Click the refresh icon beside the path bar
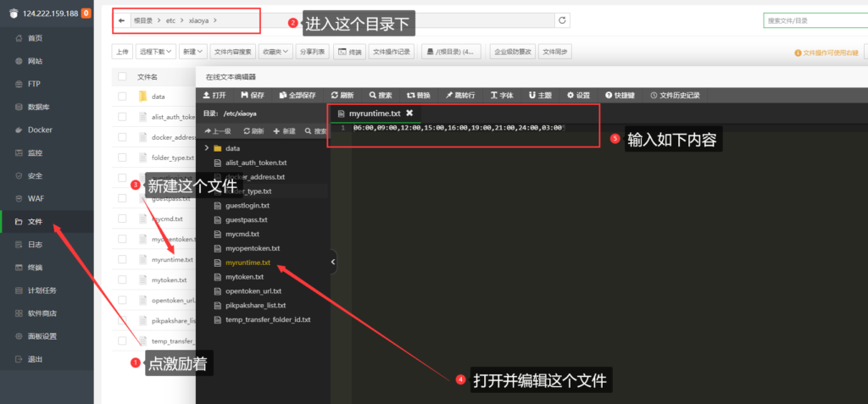Screen dimensions: 868x404 pyautogui.click(x=563, y=19)
